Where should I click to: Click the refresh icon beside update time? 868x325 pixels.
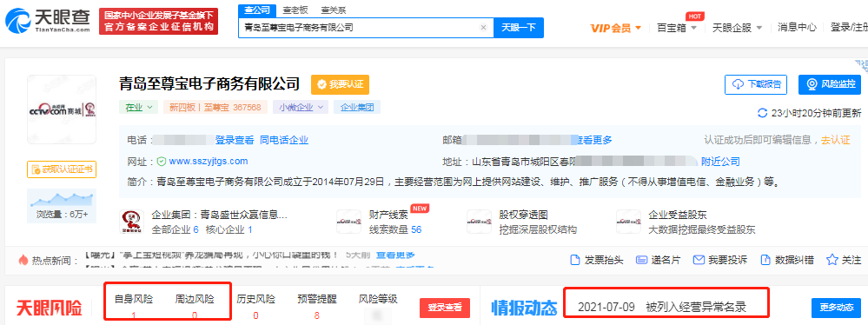(x=762, y=113)
